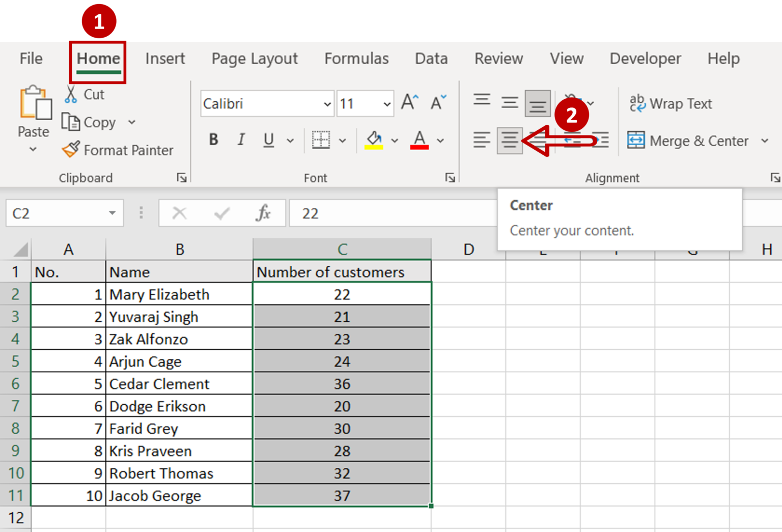Apply the Borders icon
Image resolution: width=782 pixels, height=532 pixels.
[321, 140]
